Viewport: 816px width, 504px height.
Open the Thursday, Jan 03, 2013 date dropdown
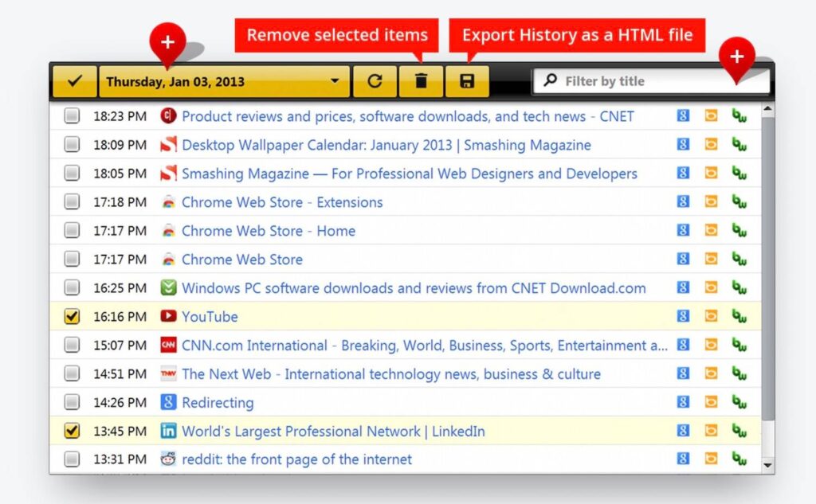pyautogui.click(x=224, y=81)
